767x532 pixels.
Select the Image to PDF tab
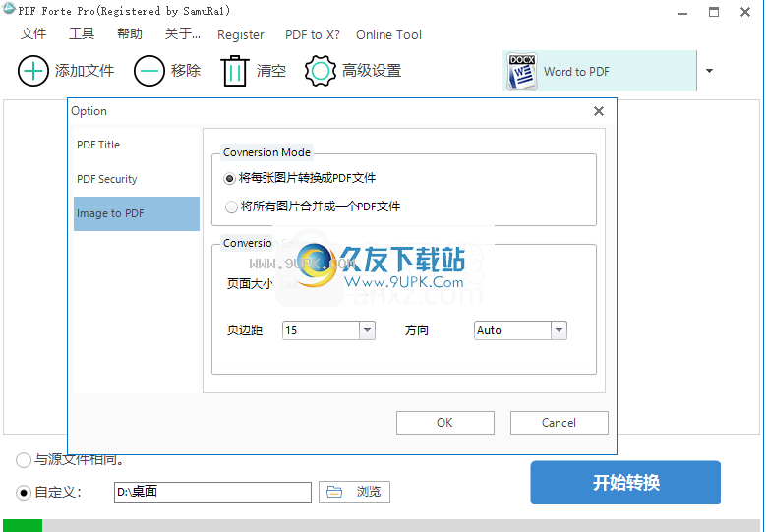pyautogui.click(x=137, y=213)
